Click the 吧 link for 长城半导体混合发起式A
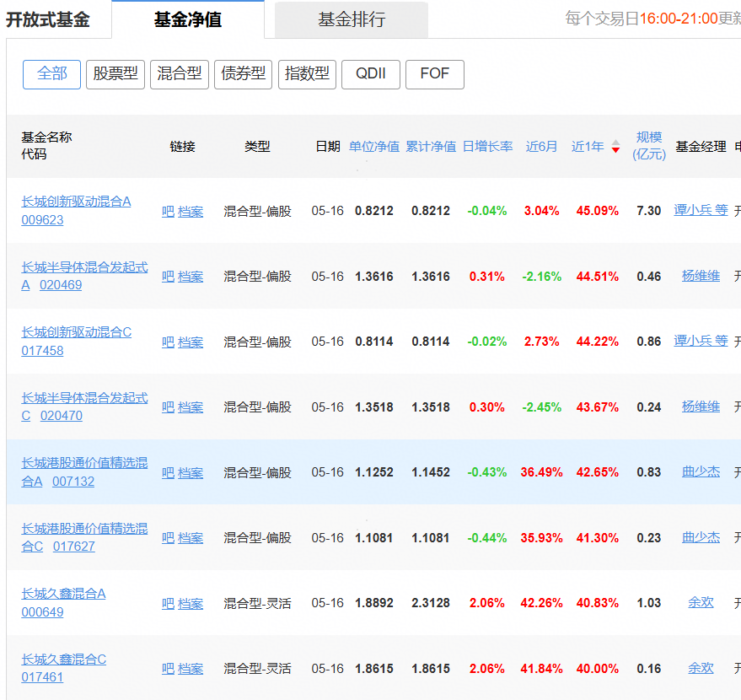This screenshot has width=741, height=700. click(168, 276)
